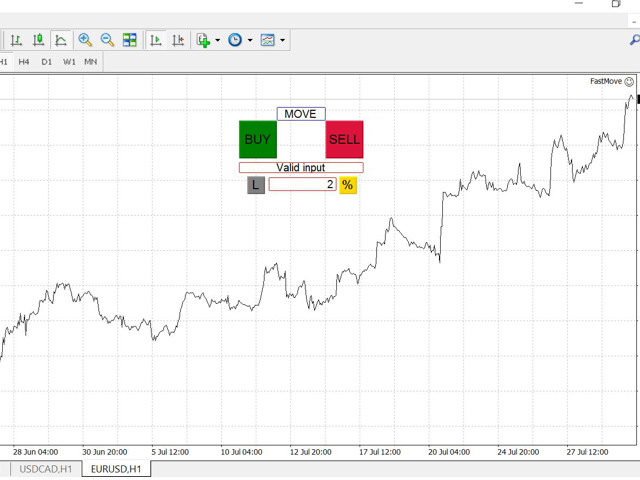Zoom out of the chart
This screenshot has width=640, height=480.
(107, 40)
